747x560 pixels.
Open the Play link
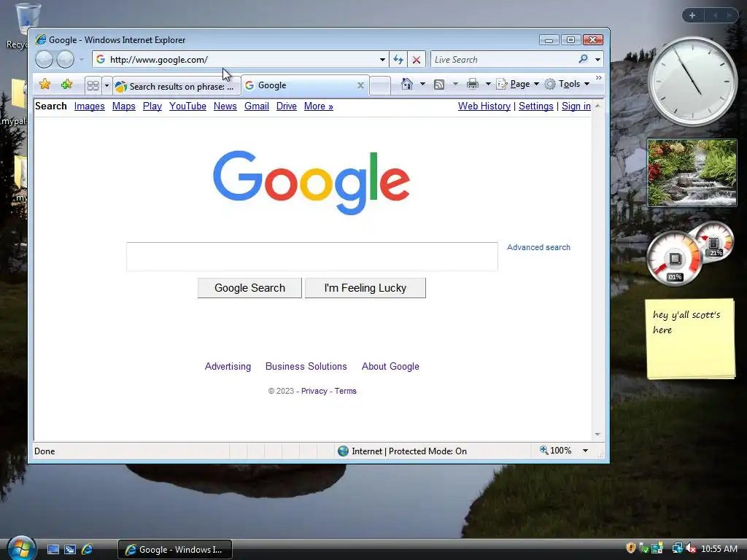tap(152, 106)
